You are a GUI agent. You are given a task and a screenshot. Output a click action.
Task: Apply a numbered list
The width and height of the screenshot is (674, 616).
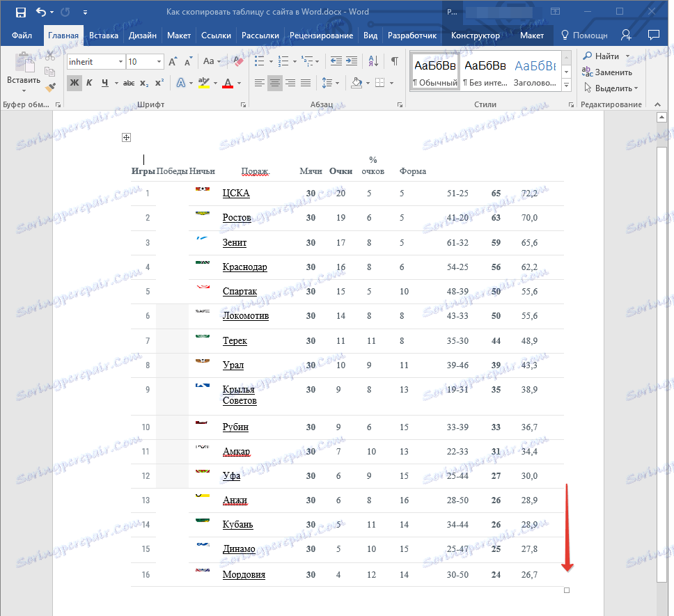[283, 61]
